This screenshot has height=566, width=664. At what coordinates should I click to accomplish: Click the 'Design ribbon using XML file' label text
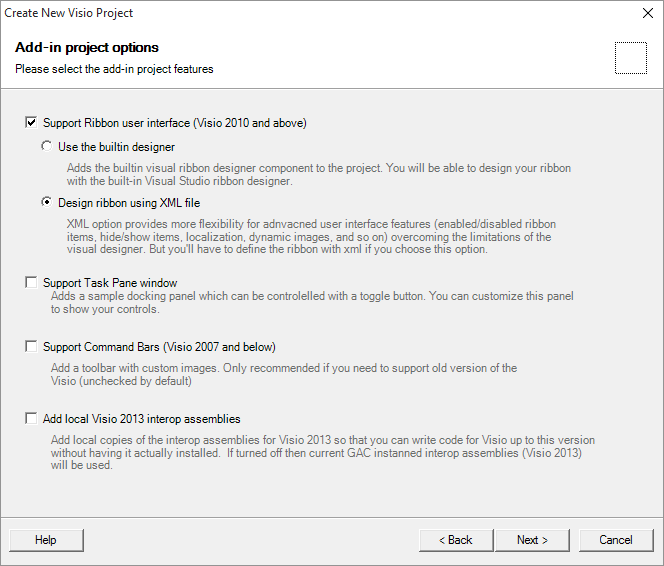click(129, 203)
